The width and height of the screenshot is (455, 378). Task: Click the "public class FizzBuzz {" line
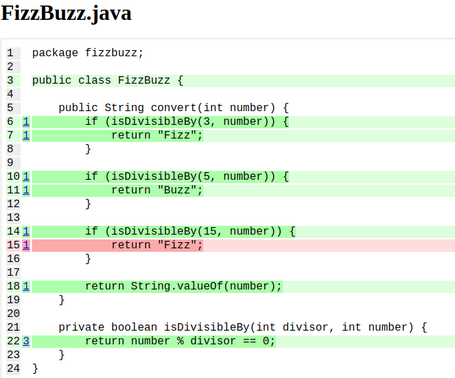pyautogui.click(x=108, y=80)
